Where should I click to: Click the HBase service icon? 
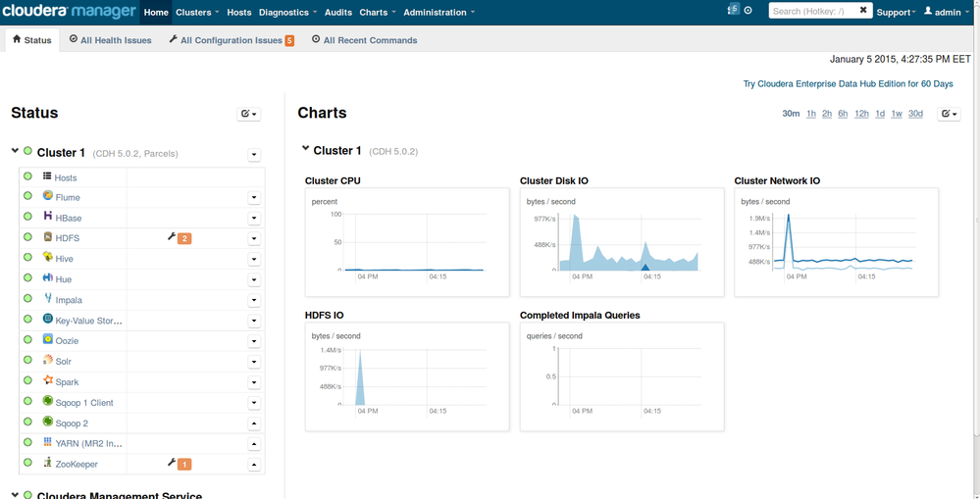click(47, 217)
